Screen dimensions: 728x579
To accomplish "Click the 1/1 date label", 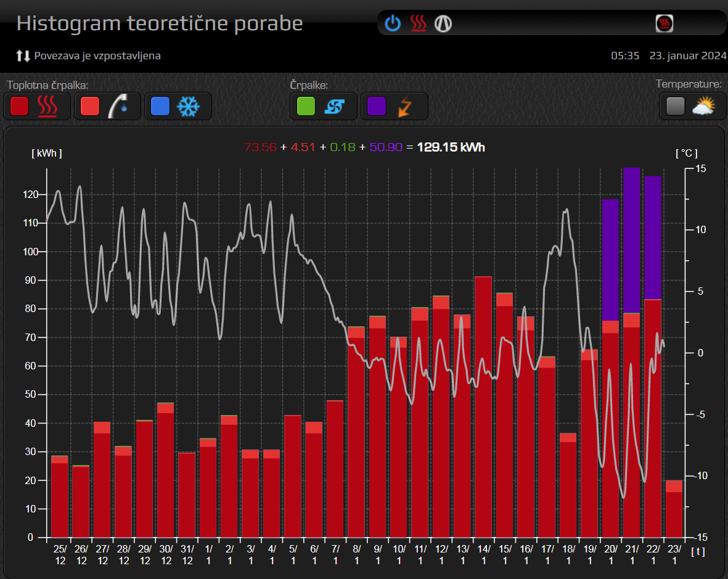I will [x=208, y=555].
